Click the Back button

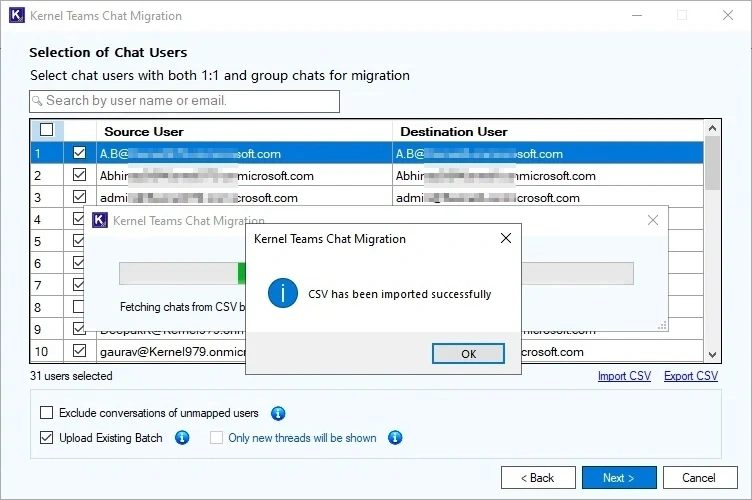pyautogui.click(x=538, y=477)
